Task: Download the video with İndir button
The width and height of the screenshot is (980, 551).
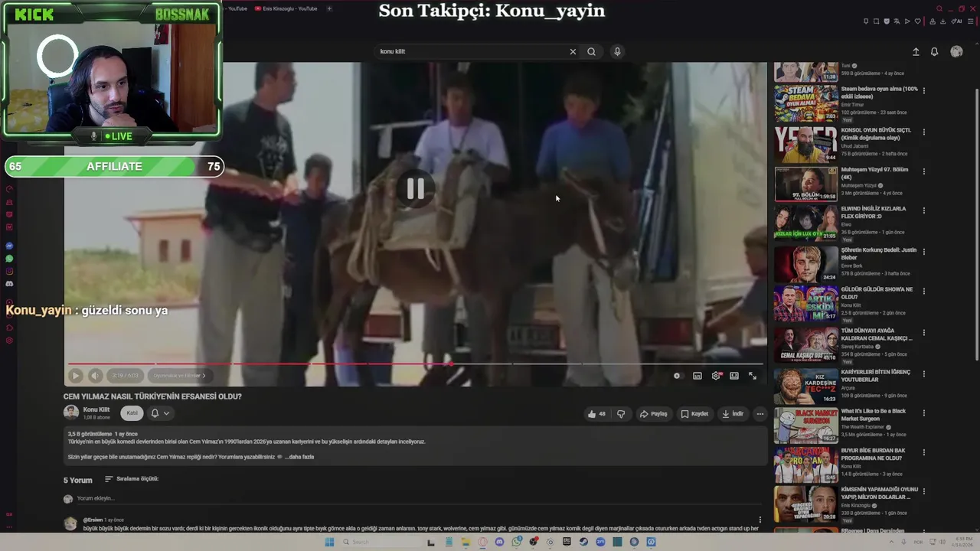Action: point(733,414)
